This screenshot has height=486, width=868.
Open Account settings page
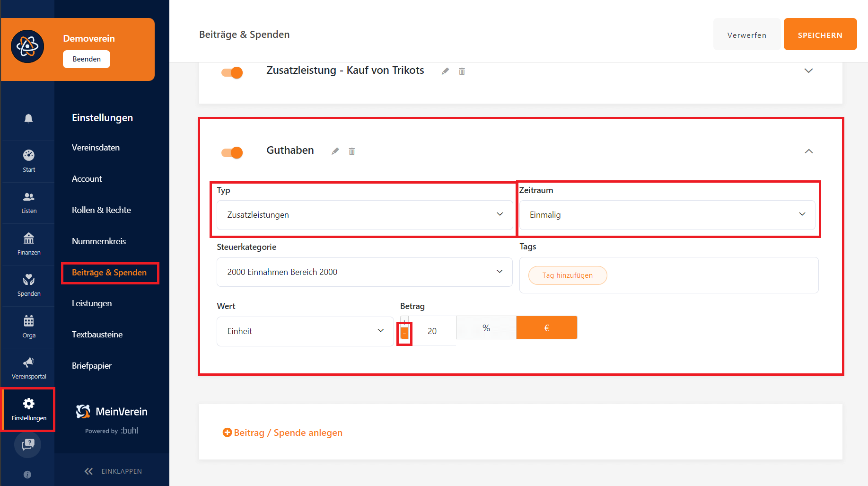tap(87, 179)
